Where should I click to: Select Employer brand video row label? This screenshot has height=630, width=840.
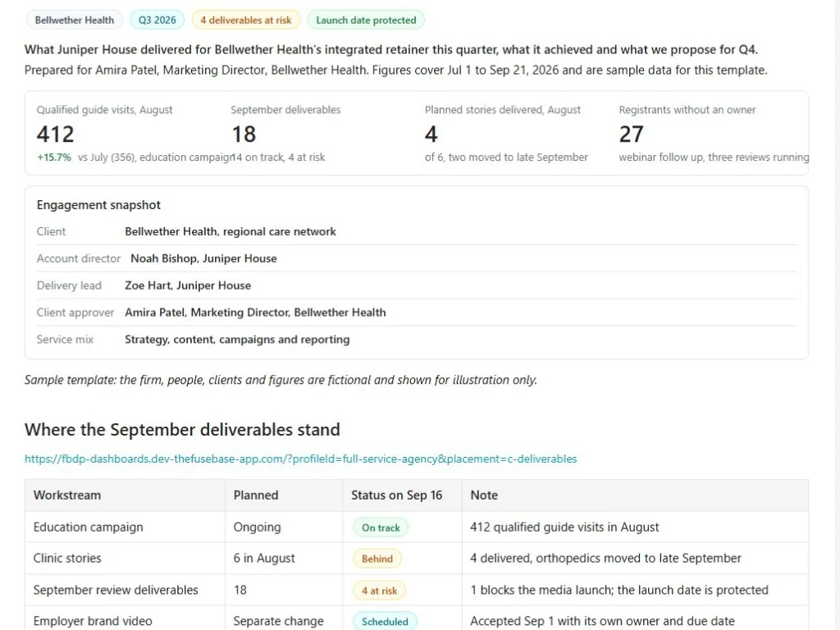pyautogui.click(x=93, y=621)
